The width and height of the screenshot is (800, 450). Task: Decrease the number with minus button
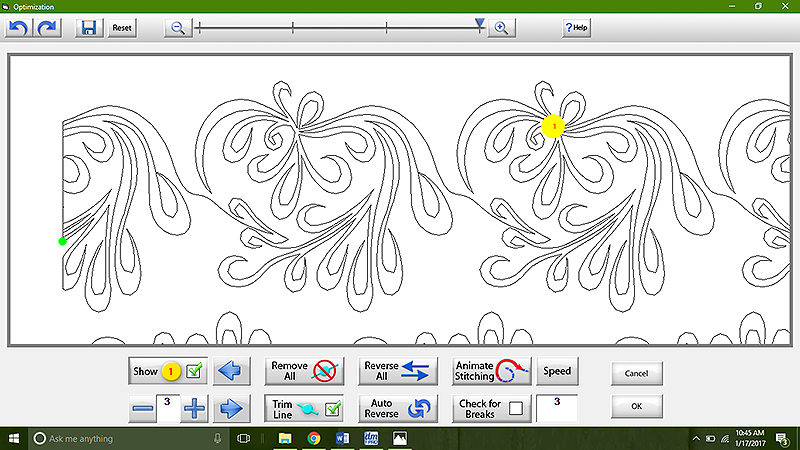click(143, 409)
